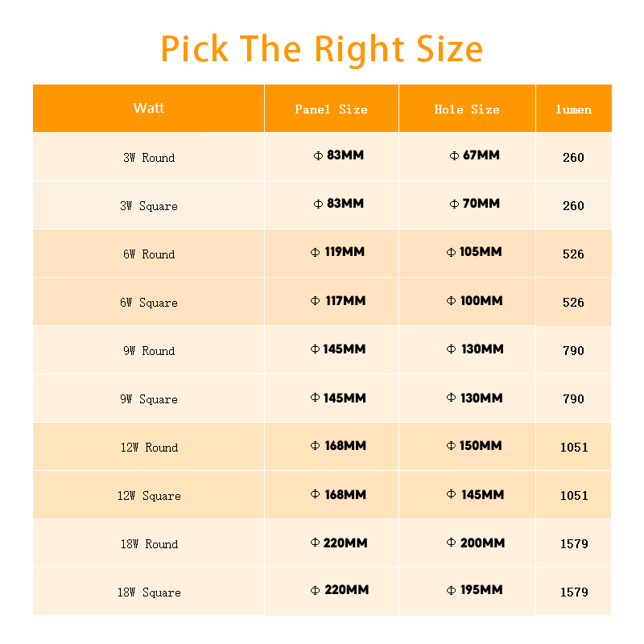Select the Hole Size column header

[467, 109]
